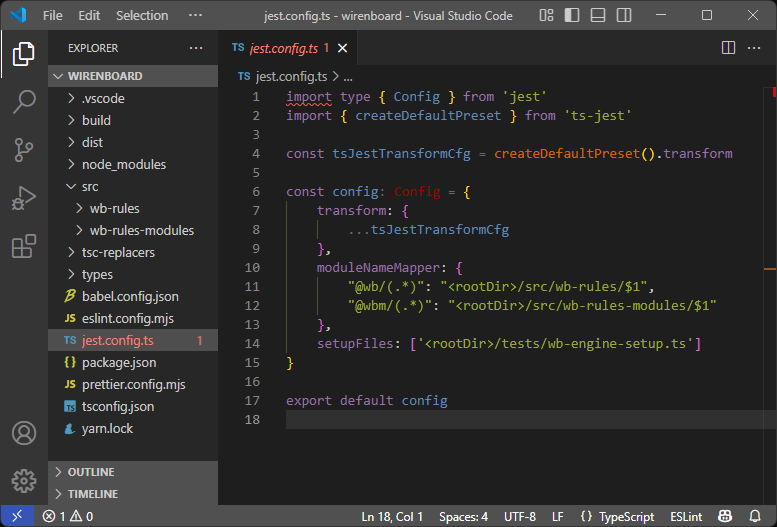Image resolution: width=777 pixels, height=527 pixels.
Task: Open the Extensions view
Action: (x=24, y=246)
